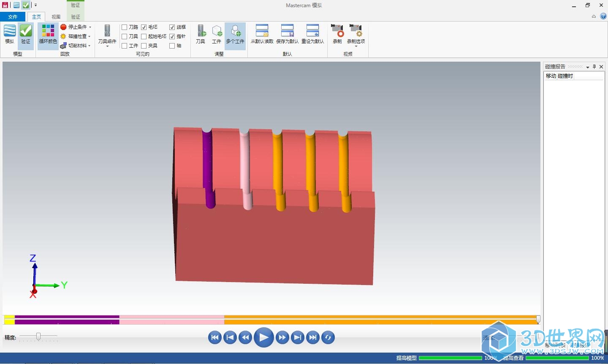
Task: Click the 工件 focus workpiece icon
Action: click(217, 31)
